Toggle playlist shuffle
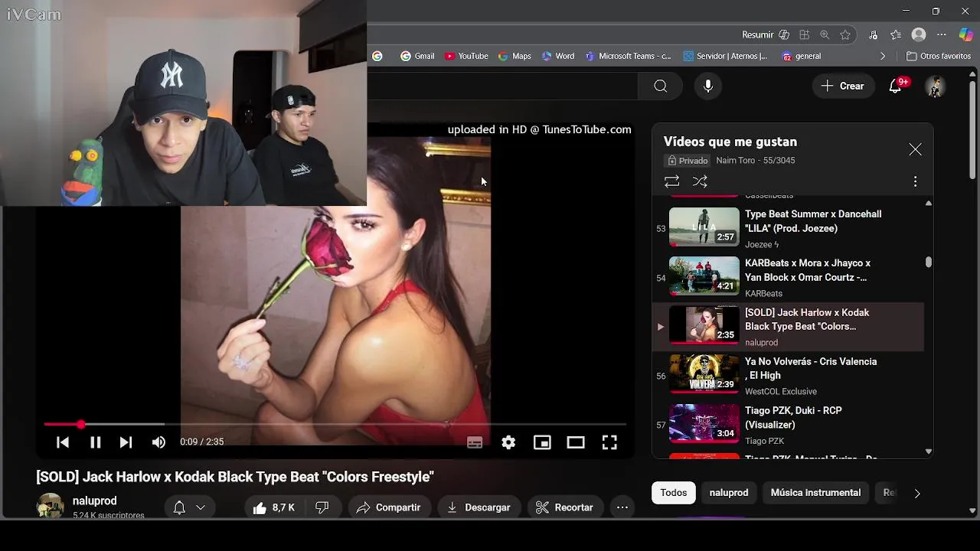 coord(700,181)
